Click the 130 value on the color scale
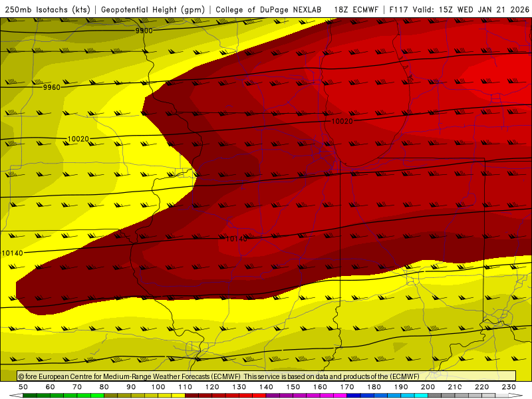 tap(239, 387)
